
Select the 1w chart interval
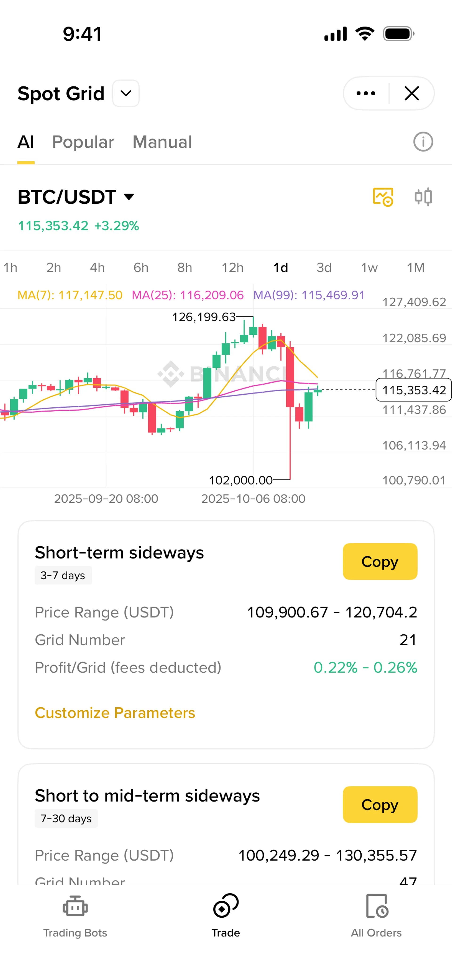coord(369,267)
